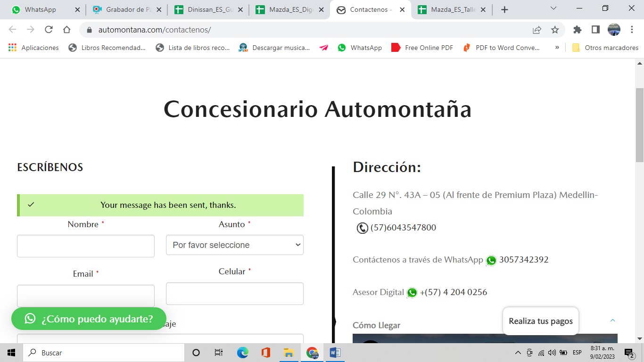
Task: Open a new browser tab
Action: (x=504, y=9)
